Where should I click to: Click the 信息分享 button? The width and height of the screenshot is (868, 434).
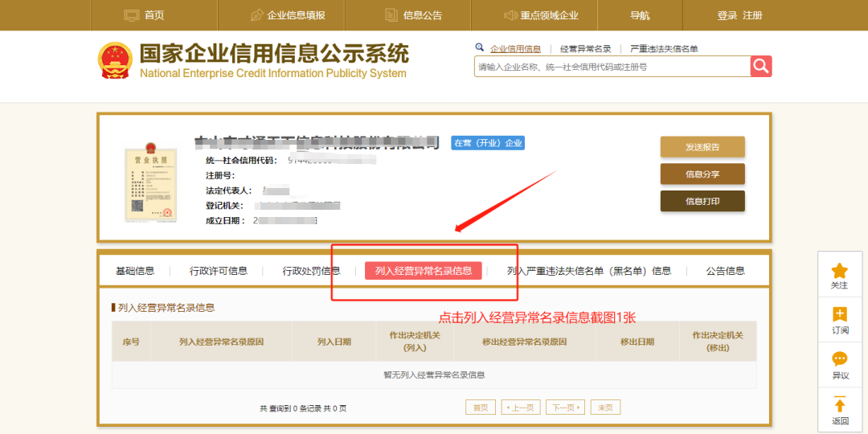[x=702, y=174]
